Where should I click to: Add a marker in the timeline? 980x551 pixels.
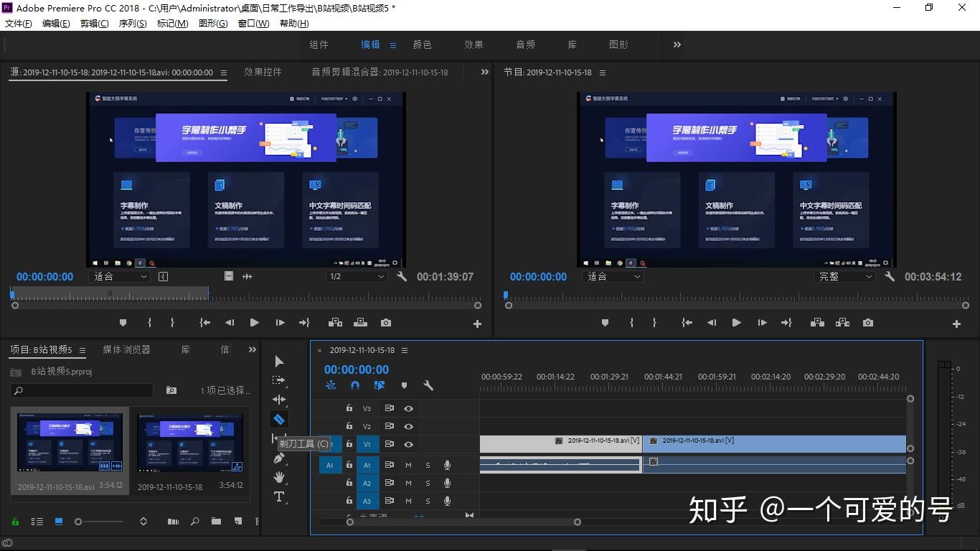tap(404, 385)
